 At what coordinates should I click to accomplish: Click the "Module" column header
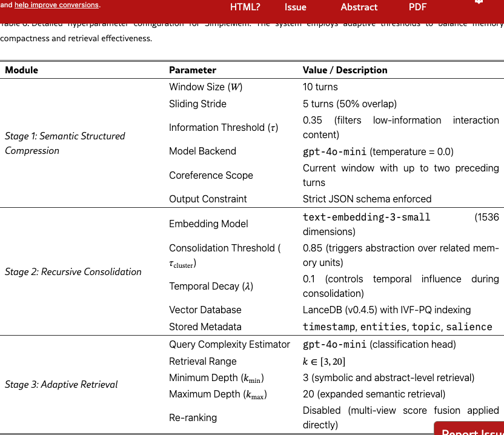[22, 70]
